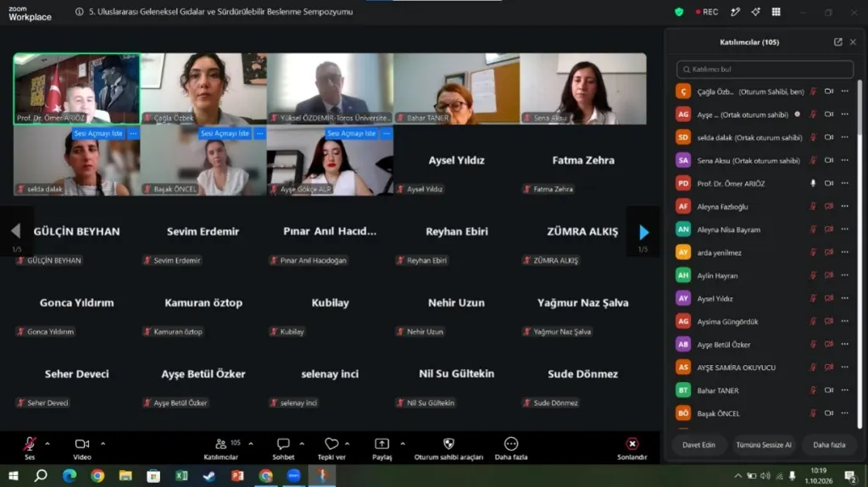Click the Fatma Zehra participant tile
The image size is (868, 487).
pos(583,160)
